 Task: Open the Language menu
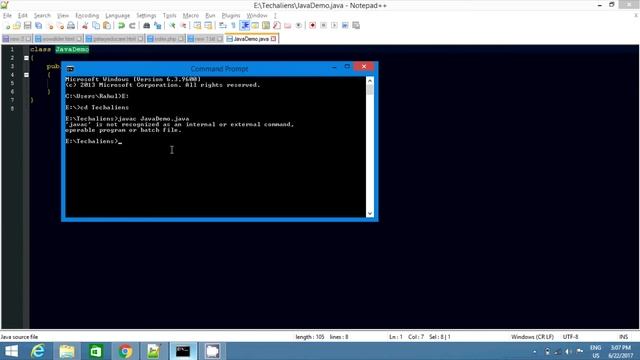118,16
